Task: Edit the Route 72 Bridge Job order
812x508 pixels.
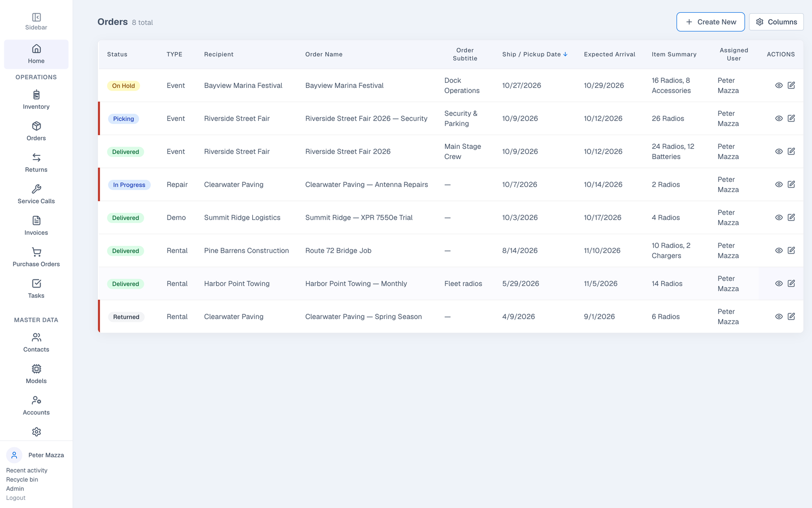Action: (791, 250)
